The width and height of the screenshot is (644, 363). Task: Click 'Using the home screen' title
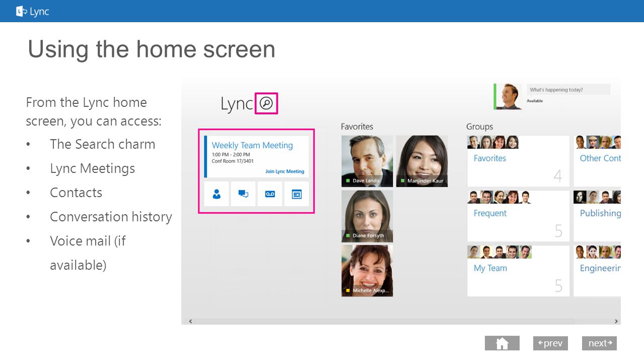click(152, 49)
